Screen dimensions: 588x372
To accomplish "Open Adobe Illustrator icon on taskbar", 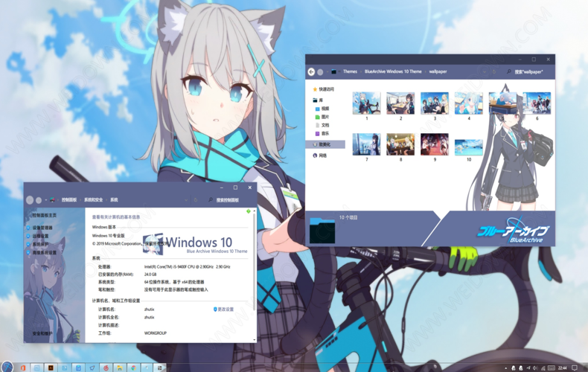I will [x=51, y=368].
